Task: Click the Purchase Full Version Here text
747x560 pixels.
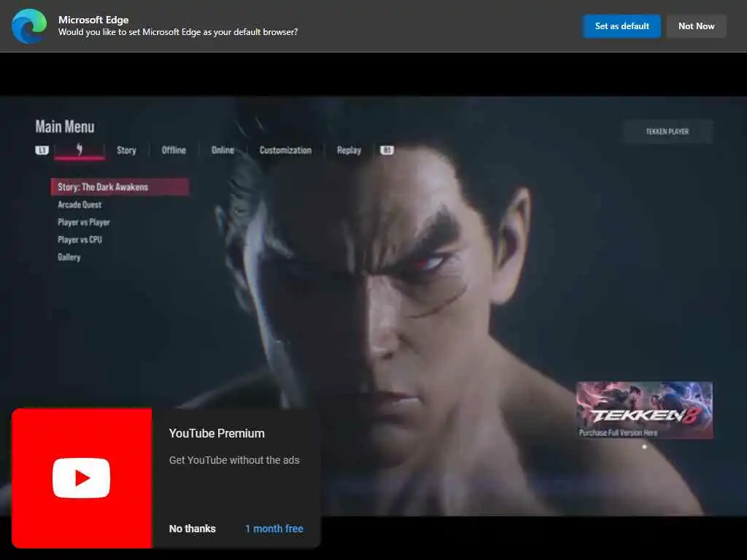Action: (618, 433)
